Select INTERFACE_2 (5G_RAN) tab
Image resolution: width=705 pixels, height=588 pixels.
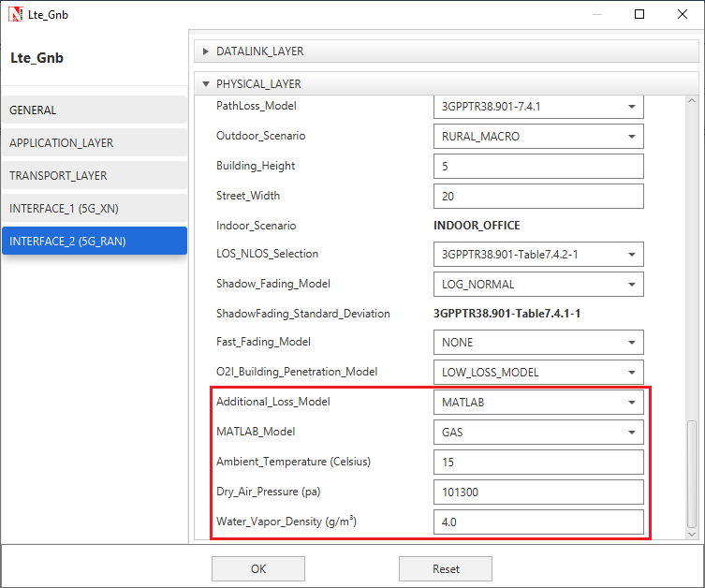(95, 241)
